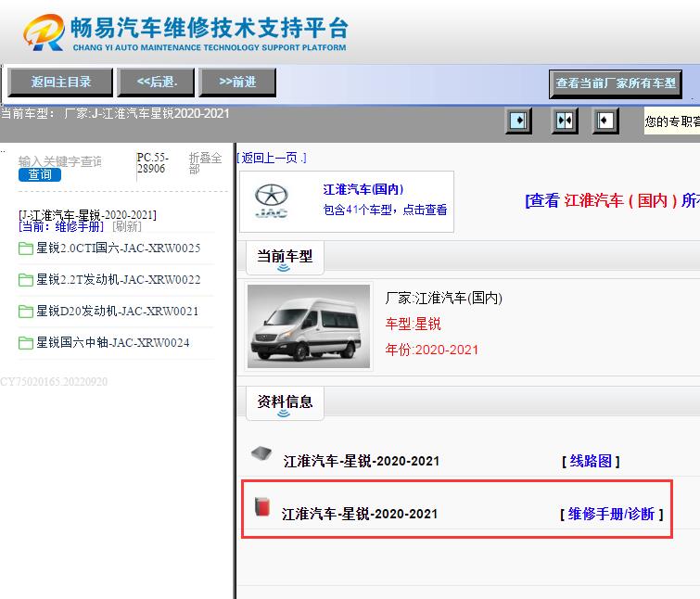Open the 线路图 wiring diagram link

[x=591, y=461]
